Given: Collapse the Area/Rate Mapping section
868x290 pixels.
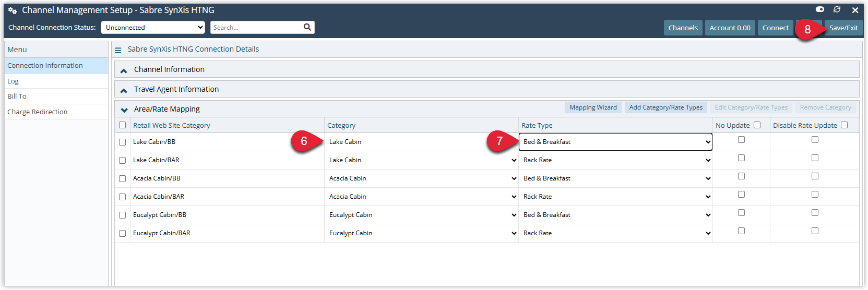Looking at the screenshot, I should tap(124, 110).
